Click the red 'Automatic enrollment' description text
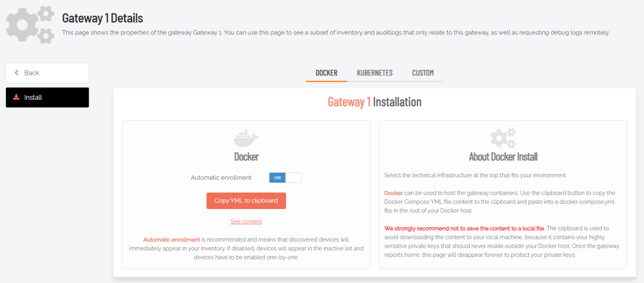644x283 pixels. click(172, 240)
